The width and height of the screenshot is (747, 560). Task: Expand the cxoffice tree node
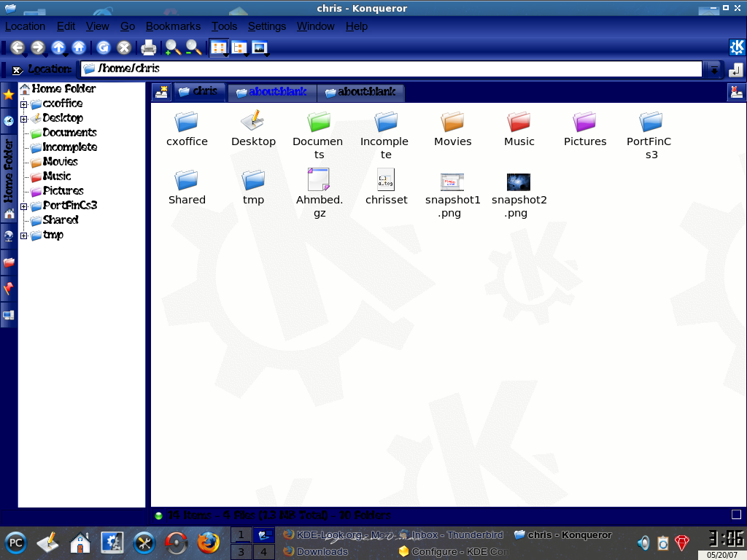pyautogui.click(x=24, y=104)
